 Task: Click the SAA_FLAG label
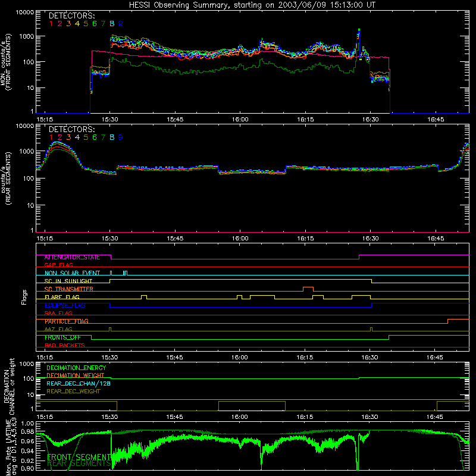(58, 314)
